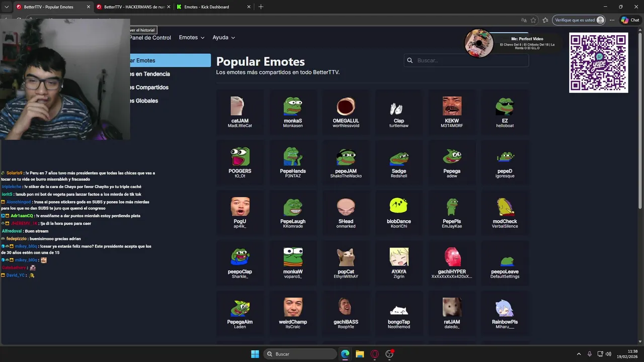Open the popCat emote
The image size is (644, 362).
pyautogui.click(x=346, y=262)
